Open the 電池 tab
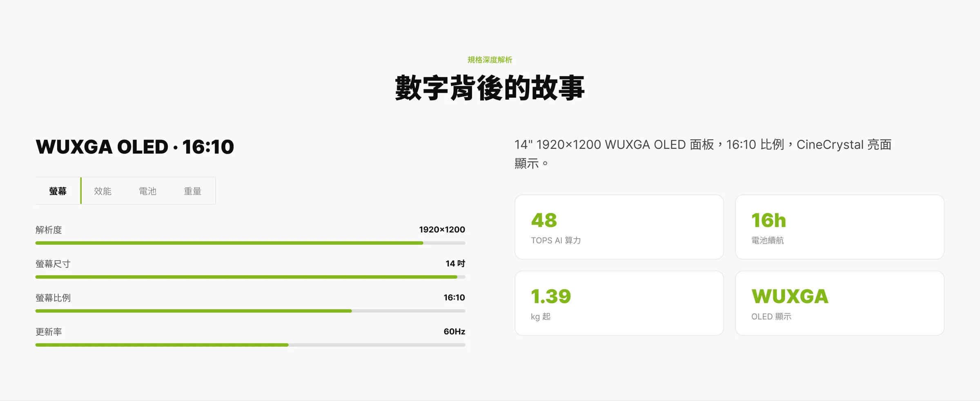The image size is (980, 401). (148, 191)
